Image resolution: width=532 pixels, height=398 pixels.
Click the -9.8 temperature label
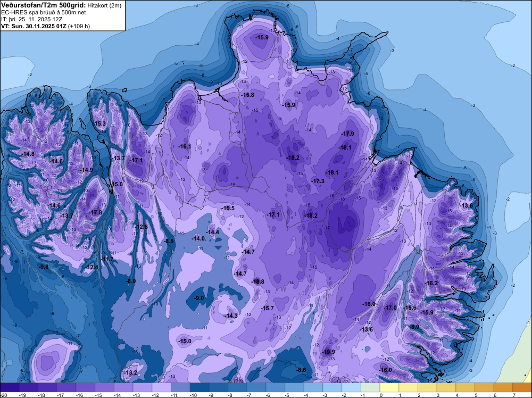click(44, 267)
